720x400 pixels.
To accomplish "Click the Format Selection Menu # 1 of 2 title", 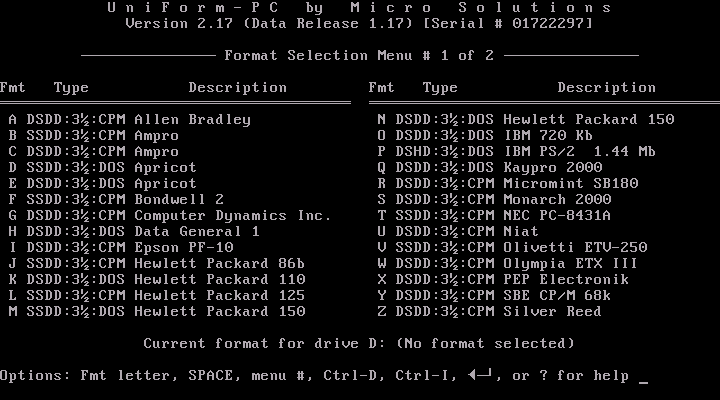I will click(359, 56).
